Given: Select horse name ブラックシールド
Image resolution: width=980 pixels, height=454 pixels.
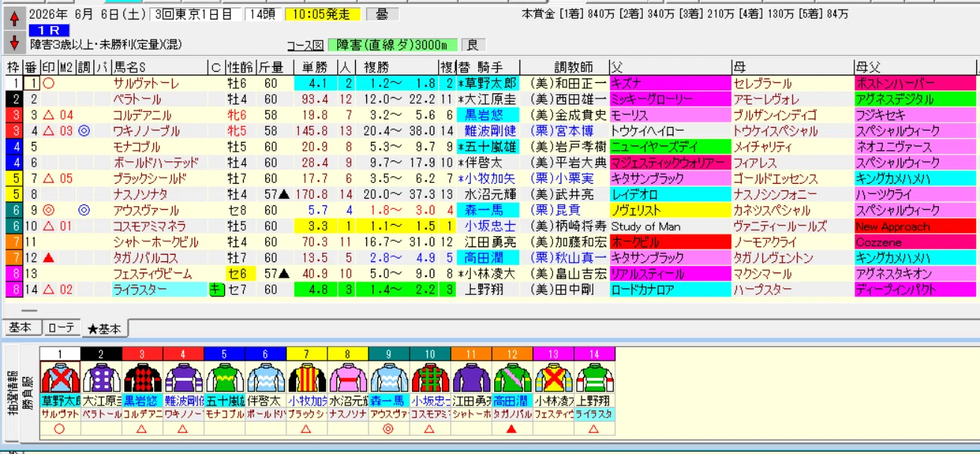Looking at the screenshot, I should (x=149, y=178).
